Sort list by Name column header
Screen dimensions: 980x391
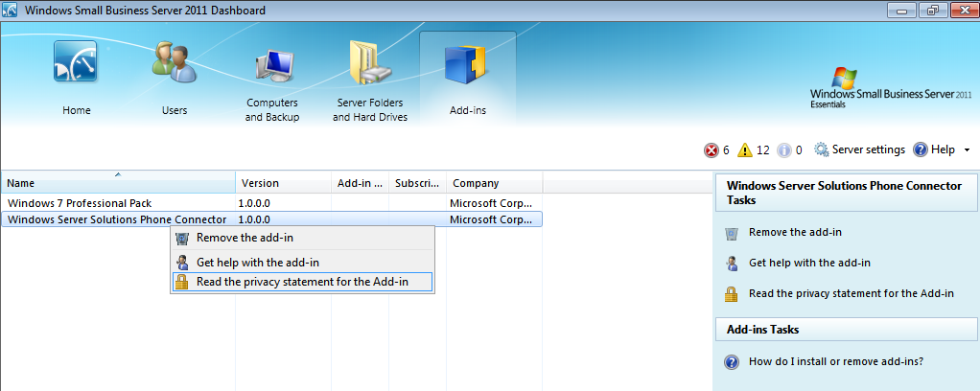(118, 183)
